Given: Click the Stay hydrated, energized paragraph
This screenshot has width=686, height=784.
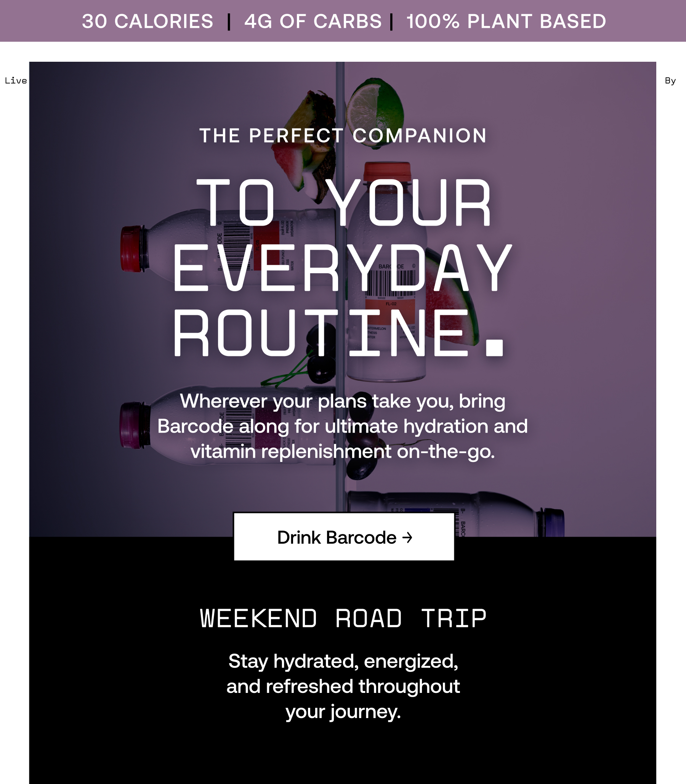Looking at the screenshot, I should pyautogui.click(x=343, y=686).
